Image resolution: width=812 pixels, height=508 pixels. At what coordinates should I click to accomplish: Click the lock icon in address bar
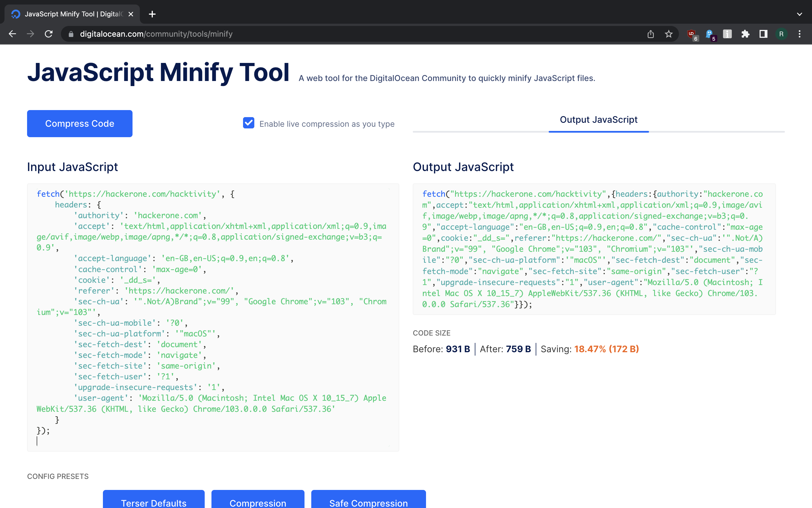(x=71, y=34)
